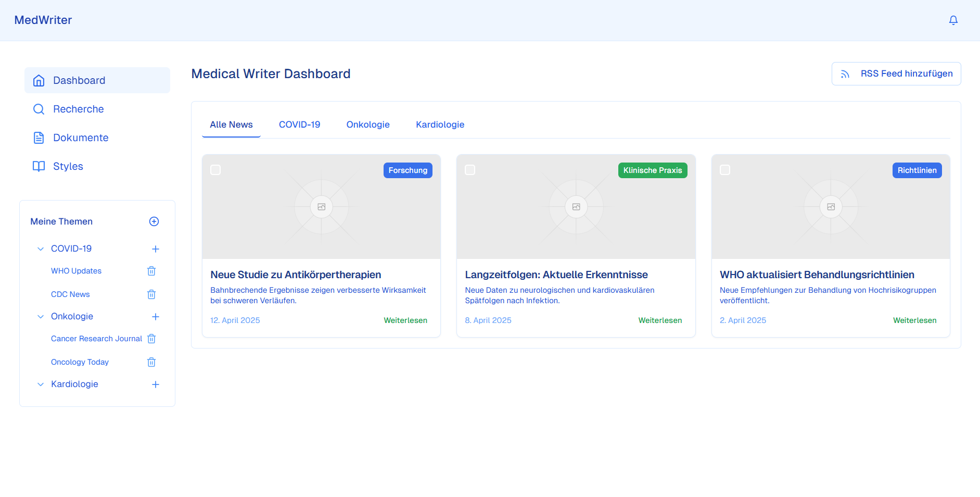Open Styles via the book icon
The height and width of the screenshot is (497, 980).
coord(39,166)
